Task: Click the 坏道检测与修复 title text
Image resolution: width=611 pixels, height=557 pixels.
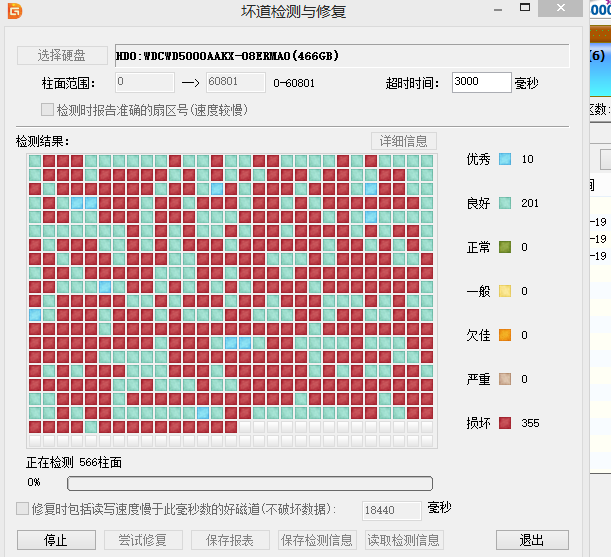Action: pos(293,12)
